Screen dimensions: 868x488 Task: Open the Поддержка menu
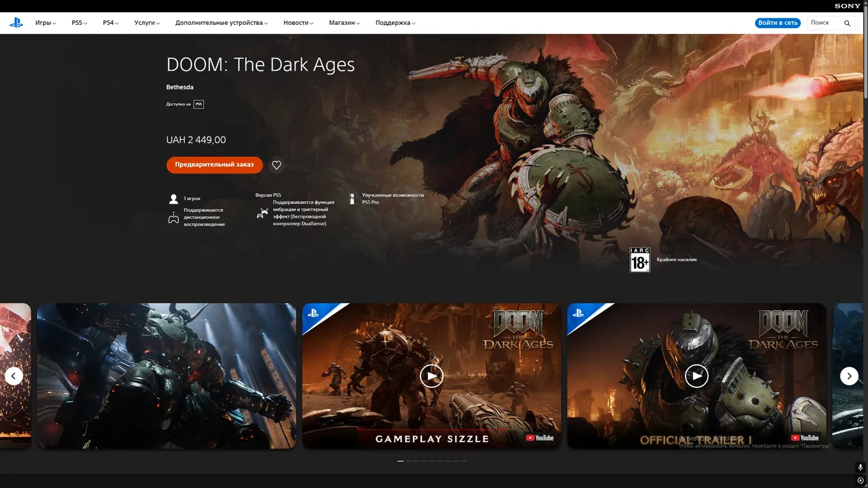(396, 23)
